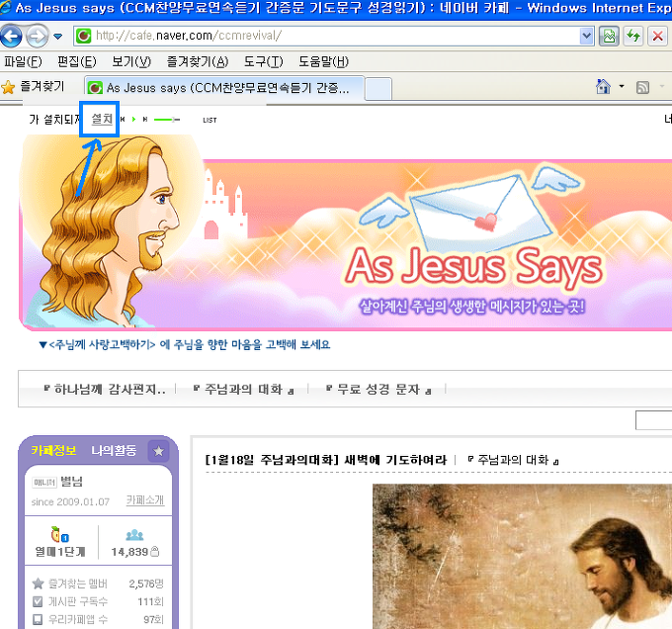Open the 즐겨찾기(A) menu

tap(197, 61)
